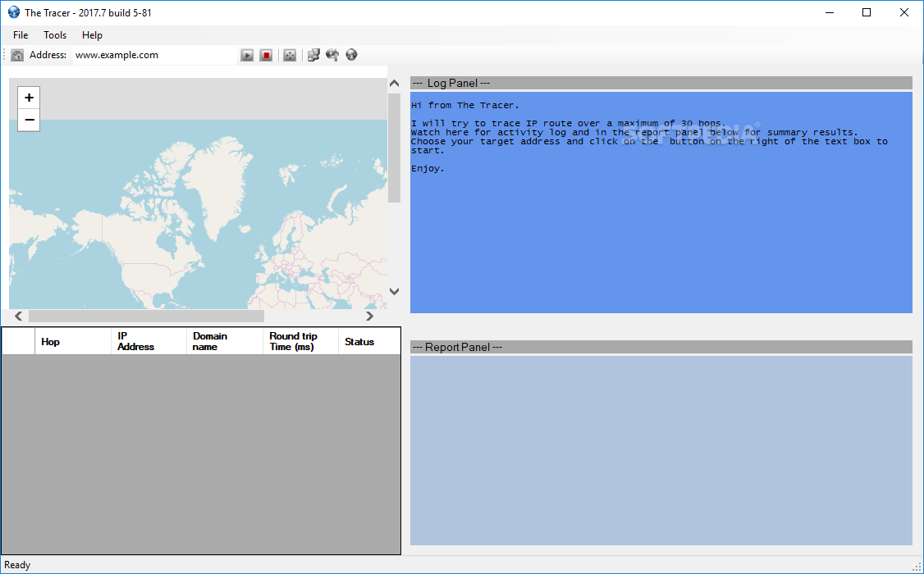Screen dimensions: 924x574
Task: Click the IP Address column header
Action: (149, 341)
